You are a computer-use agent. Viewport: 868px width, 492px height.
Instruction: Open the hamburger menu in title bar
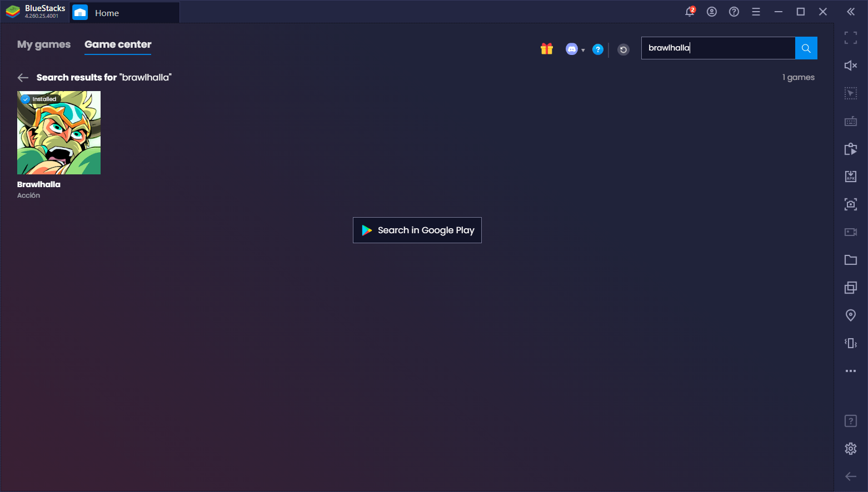click(756, 12)
